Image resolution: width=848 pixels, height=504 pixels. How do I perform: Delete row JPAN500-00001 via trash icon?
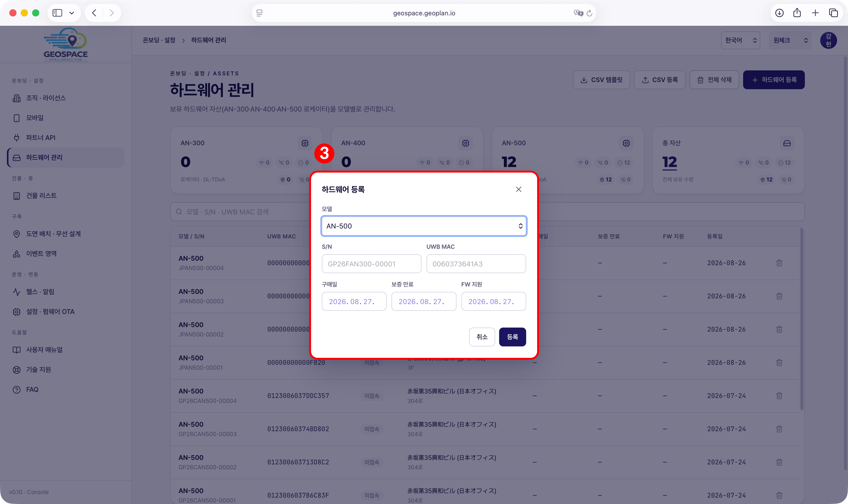tap(779, 362)
